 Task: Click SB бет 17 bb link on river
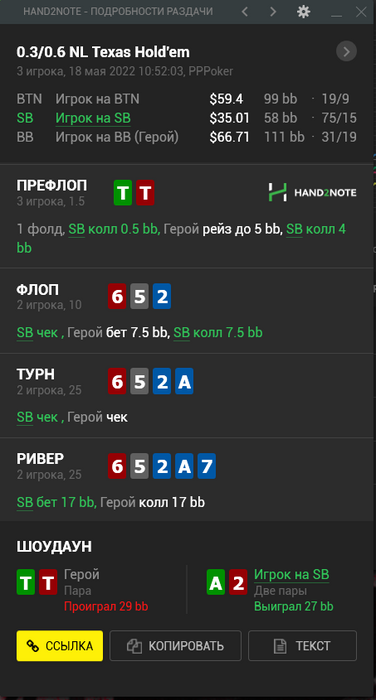pos(56,503)
